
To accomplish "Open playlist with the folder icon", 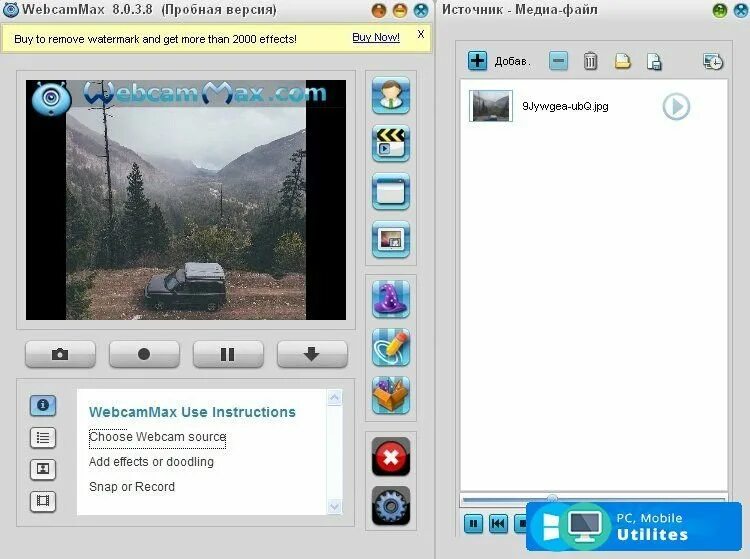I will tap(622, 61).
